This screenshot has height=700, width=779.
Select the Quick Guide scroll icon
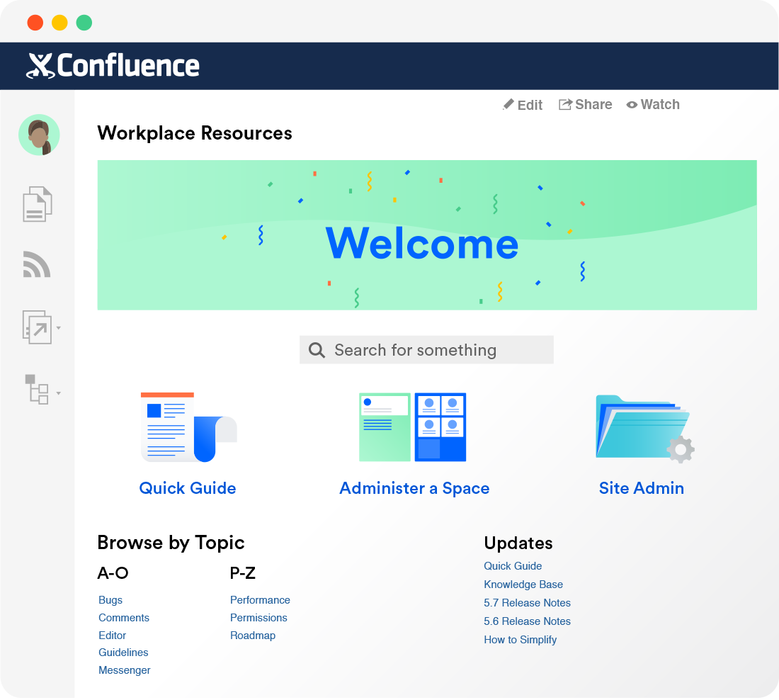[x=188, y=427]
